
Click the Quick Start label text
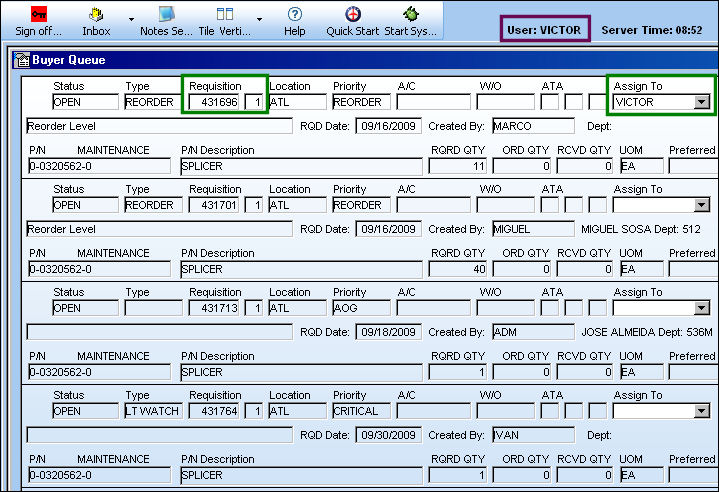[353, 31]
